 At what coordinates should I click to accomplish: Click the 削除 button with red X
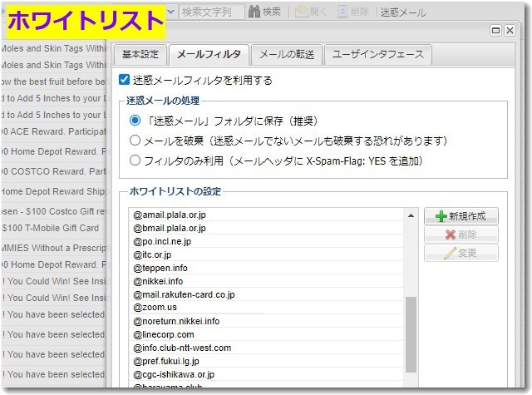(x=461, y=235)
